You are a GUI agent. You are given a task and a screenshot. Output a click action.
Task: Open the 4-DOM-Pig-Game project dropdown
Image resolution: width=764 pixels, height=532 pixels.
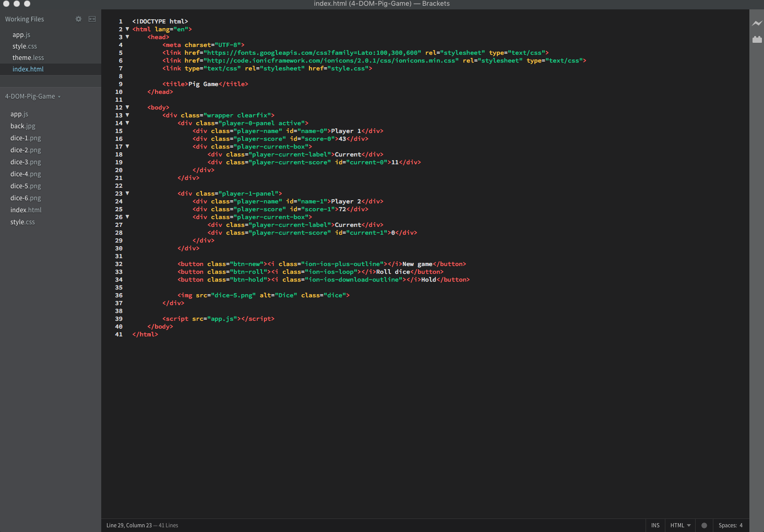point(33,96)
